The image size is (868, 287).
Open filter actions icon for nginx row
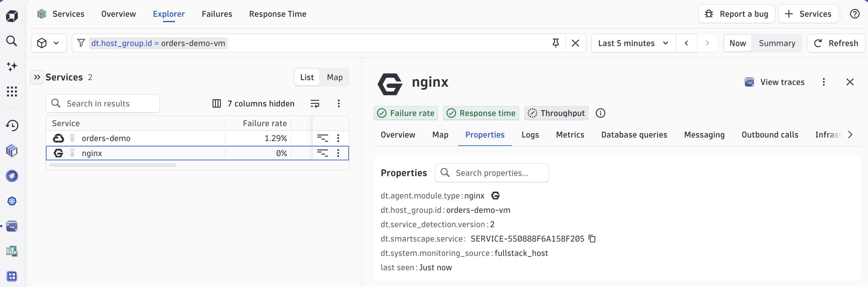(x=322, y=153)
